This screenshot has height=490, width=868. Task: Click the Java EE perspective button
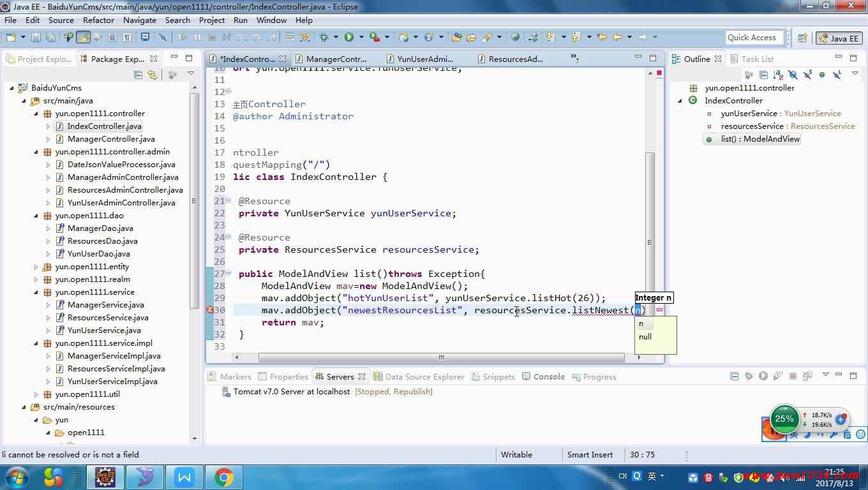(x=839, y=38)
